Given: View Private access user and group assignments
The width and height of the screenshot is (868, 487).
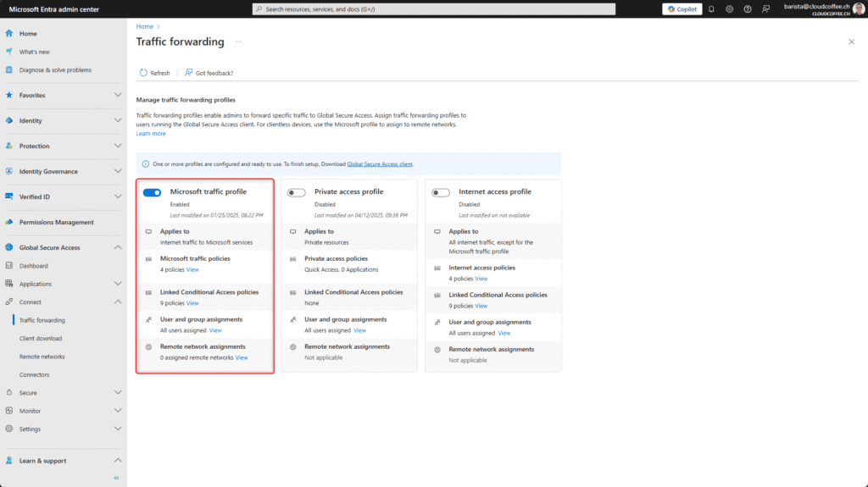Looking at the screenshot, I should click(359, 330).
